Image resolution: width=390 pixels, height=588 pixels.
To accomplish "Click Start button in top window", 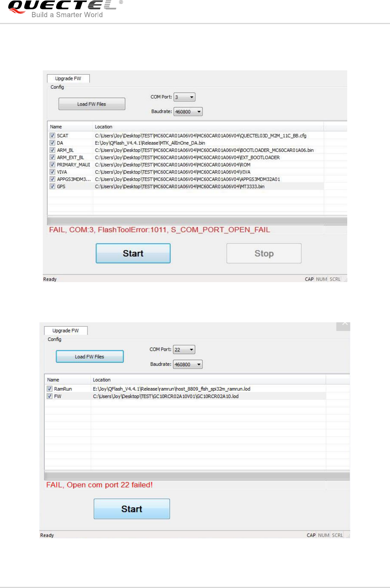I will (x=133, y=253).
